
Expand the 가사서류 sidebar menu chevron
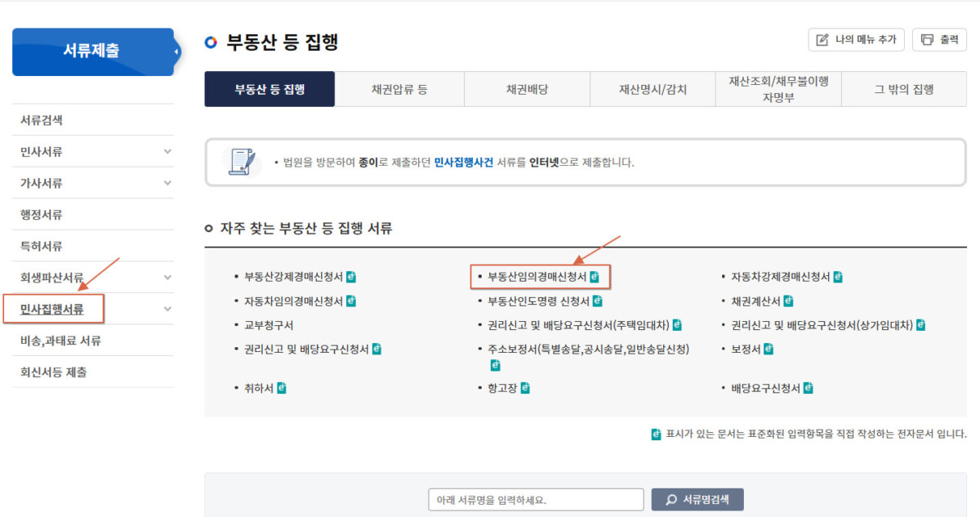click(167, 183)
